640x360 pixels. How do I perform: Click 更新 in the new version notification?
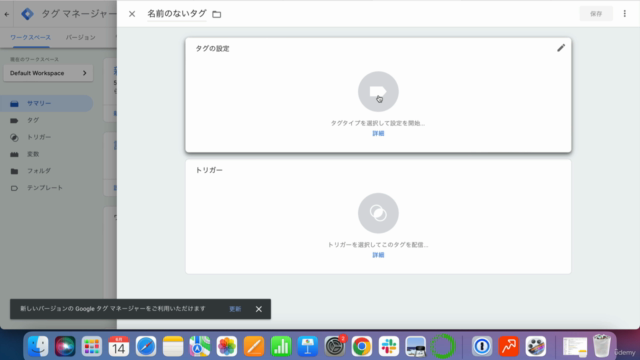235,309
